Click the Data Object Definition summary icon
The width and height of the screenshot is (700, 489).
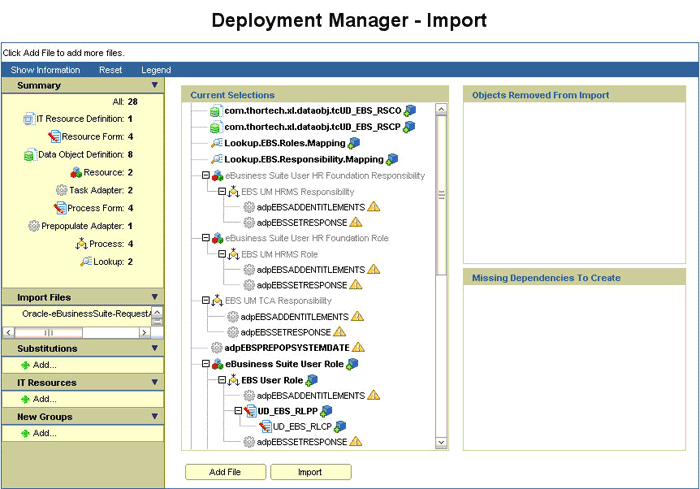click(30, 155)
